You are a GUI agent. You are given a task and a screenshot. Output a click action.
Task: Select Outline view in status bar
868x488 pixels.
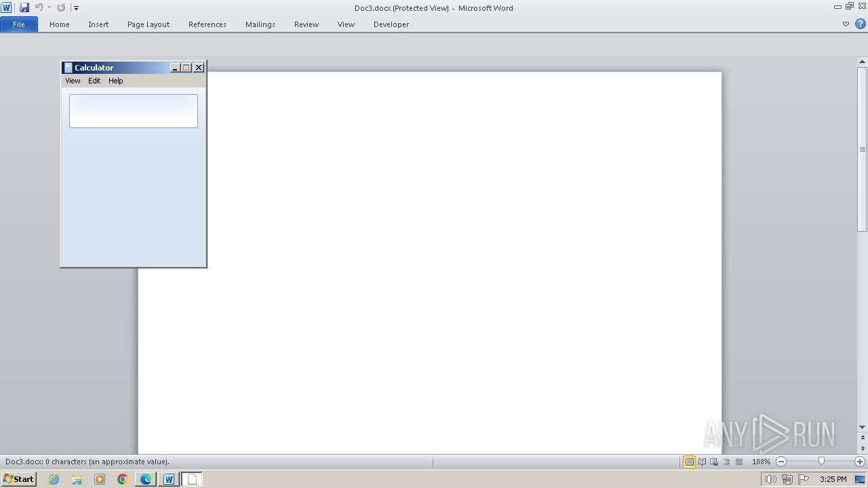click(726, 462)
